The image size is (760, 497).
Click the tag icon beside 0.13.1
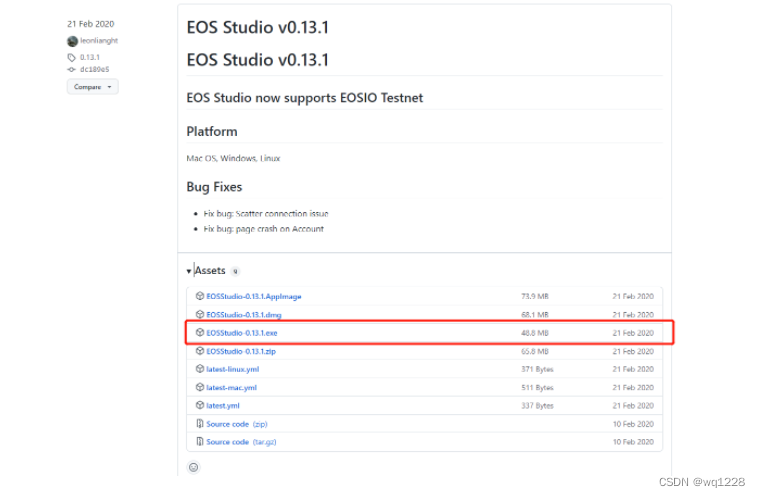pyautogui.click(x=72, y=58)
